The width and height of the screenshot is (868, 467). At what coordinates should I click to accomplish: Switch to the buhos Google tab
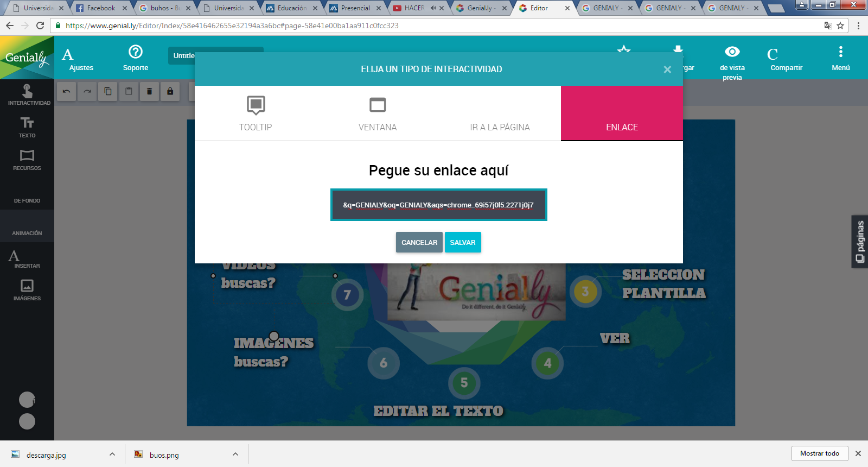(164, 8)
